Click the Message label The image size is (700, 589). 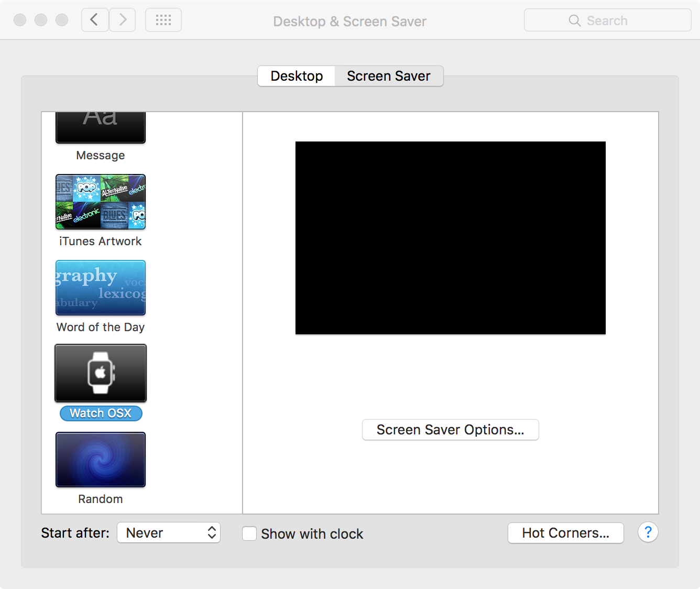coord(101,155)
